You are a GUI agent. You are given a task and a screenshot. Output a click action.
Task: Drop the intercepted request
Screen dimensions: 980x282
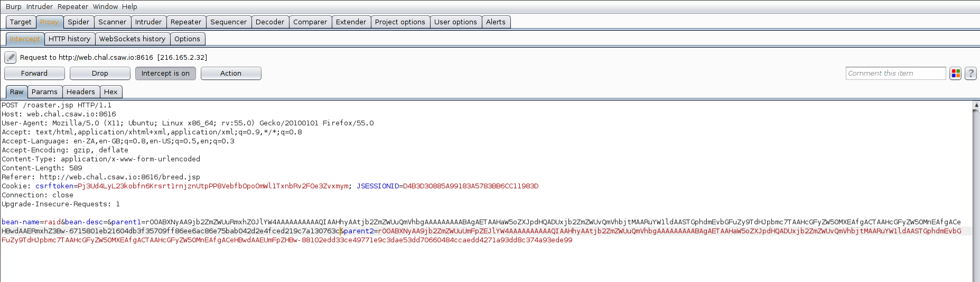coord(100,73)
